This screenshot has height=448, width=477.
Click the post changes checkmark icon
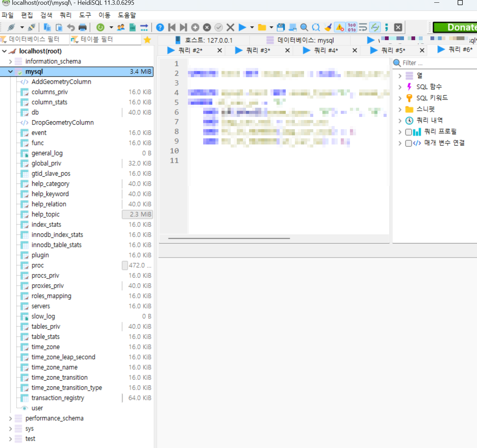219,27
